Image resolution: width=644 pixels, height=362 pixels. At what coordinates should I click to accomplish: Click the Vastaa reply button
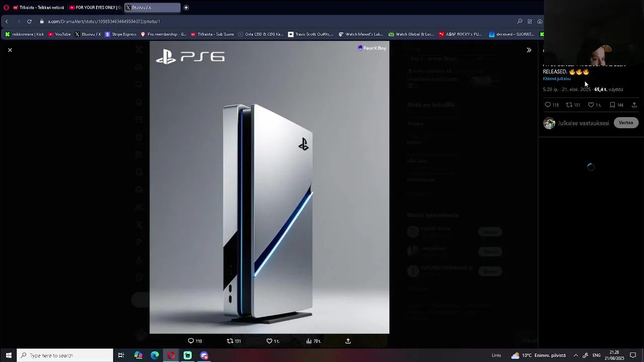click(x=626, y=123)
